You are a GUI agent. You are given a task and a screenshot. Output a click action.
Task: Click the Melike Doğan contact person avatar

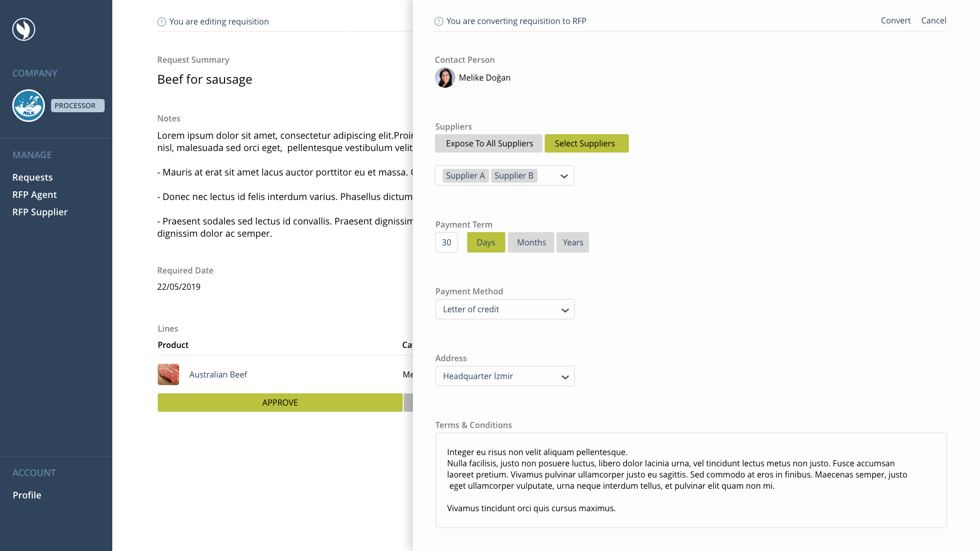pyautogui.click(x=445, y=78)
